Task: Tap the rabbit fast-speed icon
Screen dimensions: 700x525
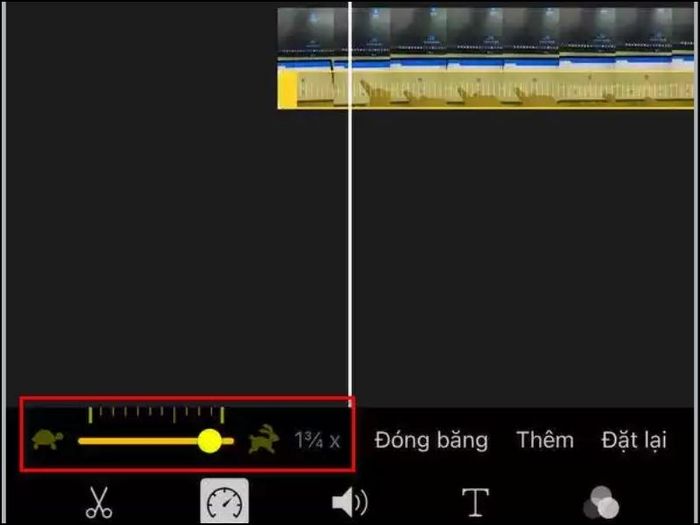Action: (264, 439)
